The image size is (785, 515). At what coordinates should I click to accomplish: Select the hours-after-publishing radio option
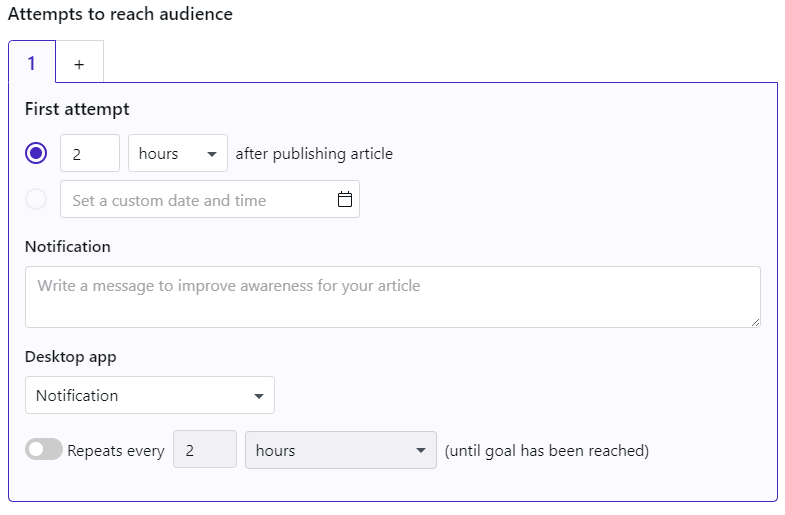(36, 153)
